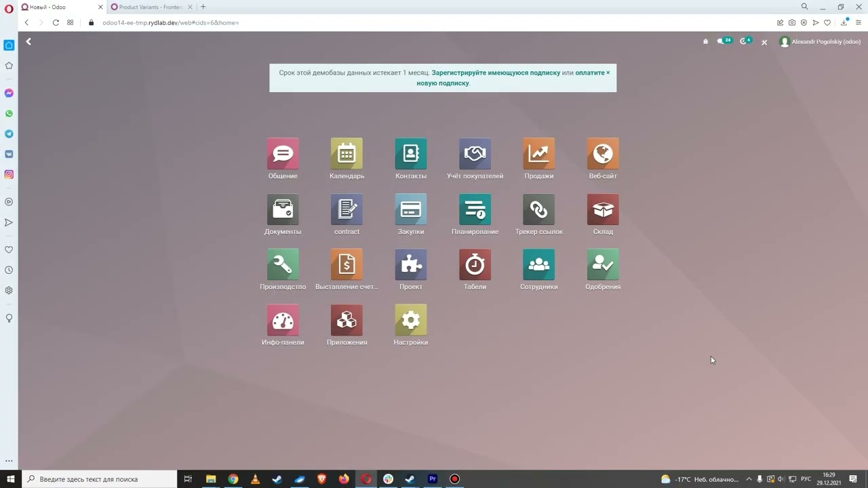The height and width of the screenshot is (488, 868).
Task: Search in Opera tabs magnifier
Action: point(805,7)
